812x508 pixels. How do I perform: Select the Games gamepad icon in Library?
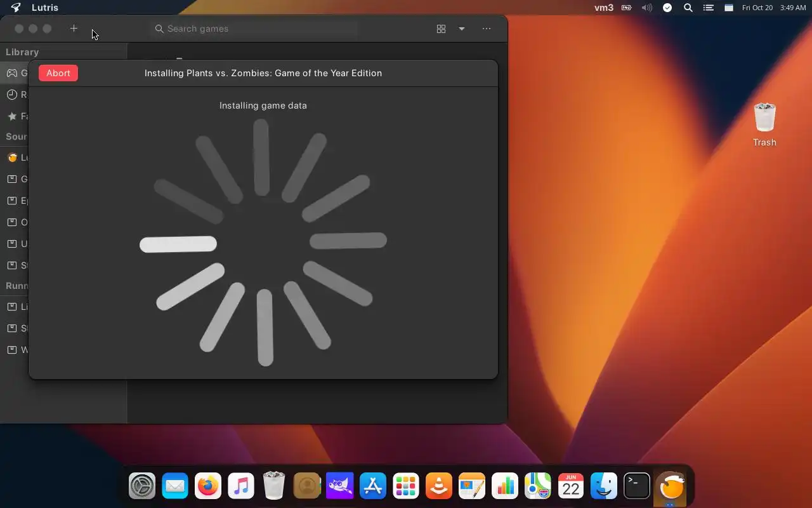click(x=12, y=73)
